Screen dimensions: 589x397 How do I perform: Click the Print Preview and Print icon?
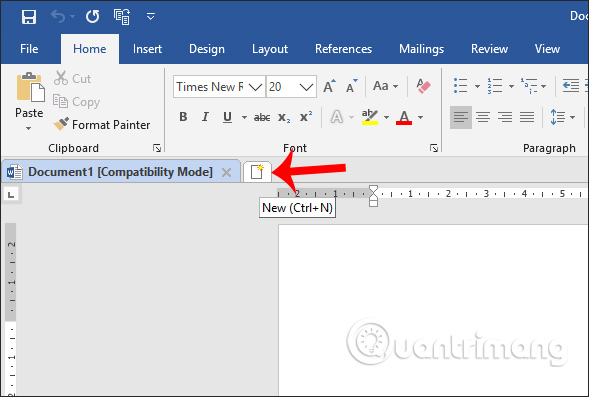122,17
